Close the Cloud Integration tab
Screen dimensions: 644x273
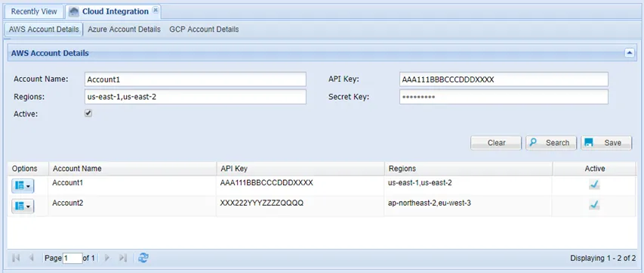pos(156,11)
